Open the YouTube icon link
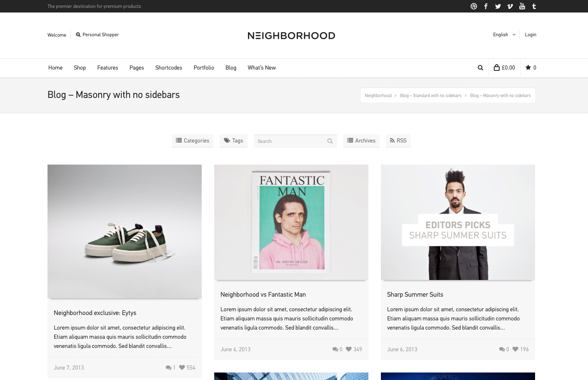This screenshot has height=380, width=588. click(522, 6)
